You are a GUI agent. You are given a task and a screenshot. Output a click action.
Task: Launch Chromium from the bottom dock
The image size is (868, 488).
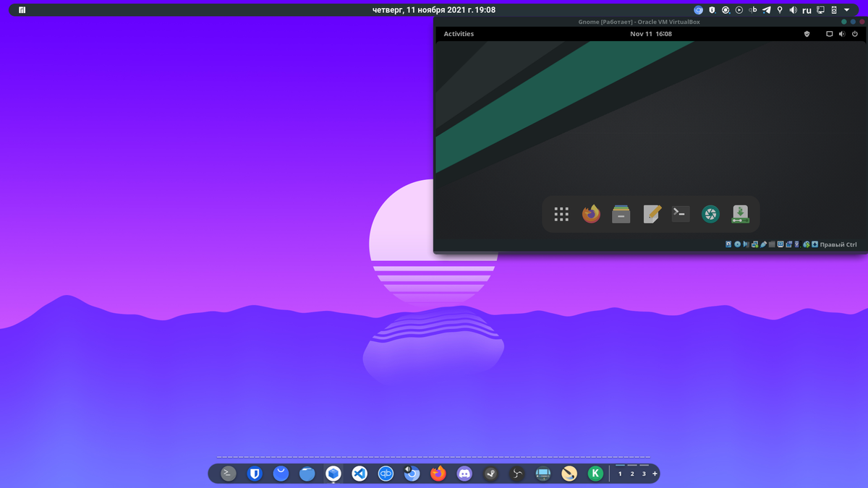412,474
